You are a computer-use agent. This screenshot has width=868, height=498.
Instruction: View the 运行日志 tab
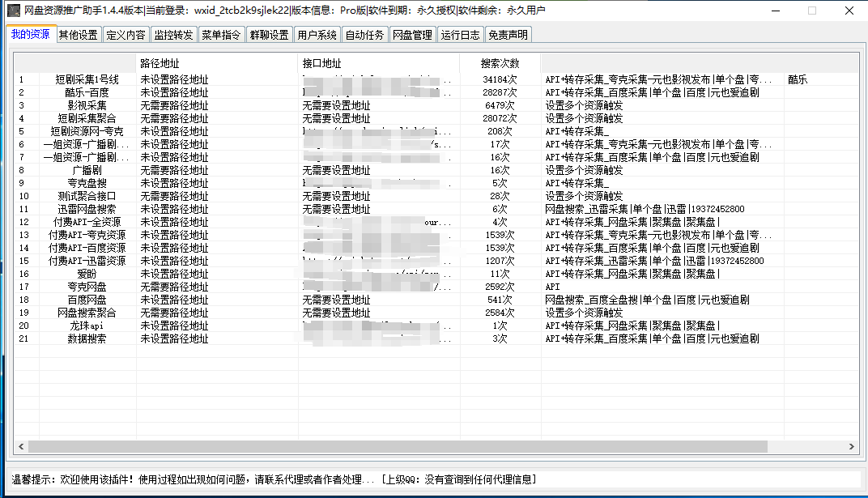(x=460, y=35)
